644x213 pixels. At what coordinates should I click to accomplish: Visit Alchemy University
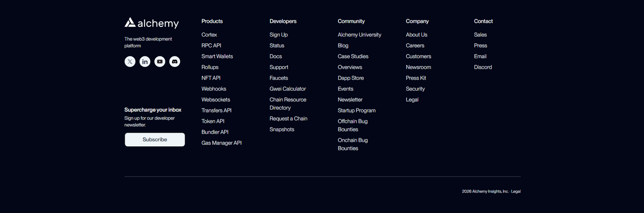coord(360,35)
